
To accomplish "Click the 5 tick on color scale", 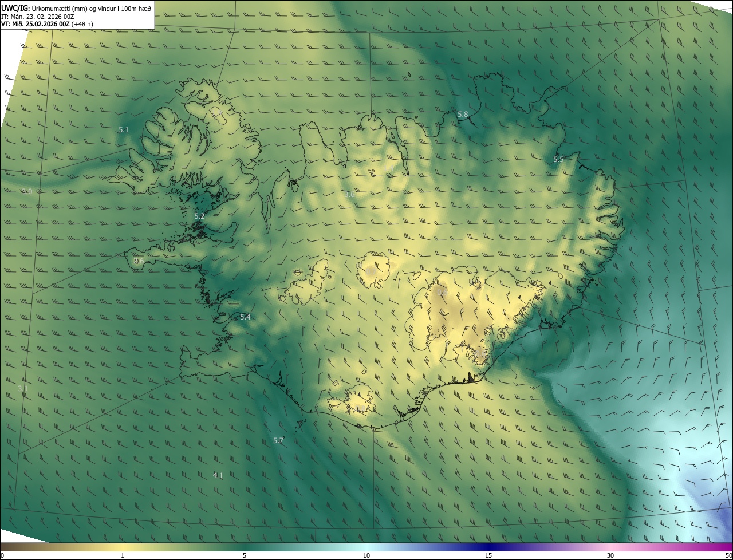I will (x=245, y=555).
